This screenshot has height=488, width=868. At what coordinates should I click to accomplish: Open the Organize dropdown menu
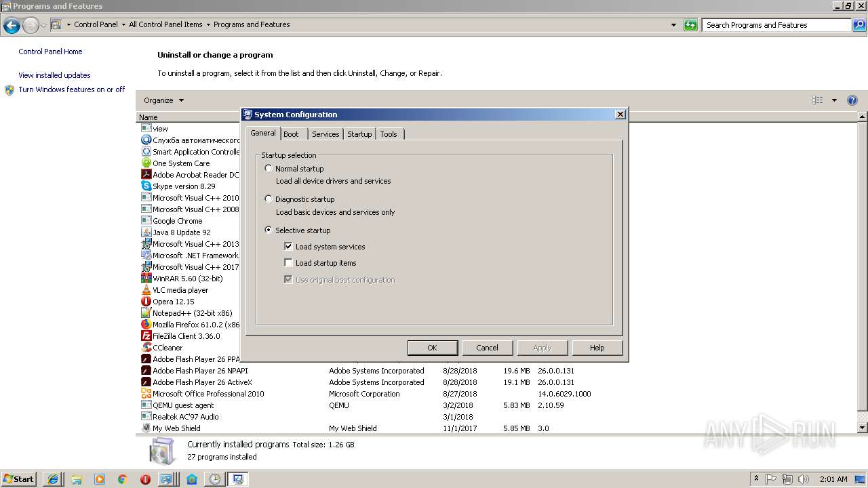[x=163, y=100]
